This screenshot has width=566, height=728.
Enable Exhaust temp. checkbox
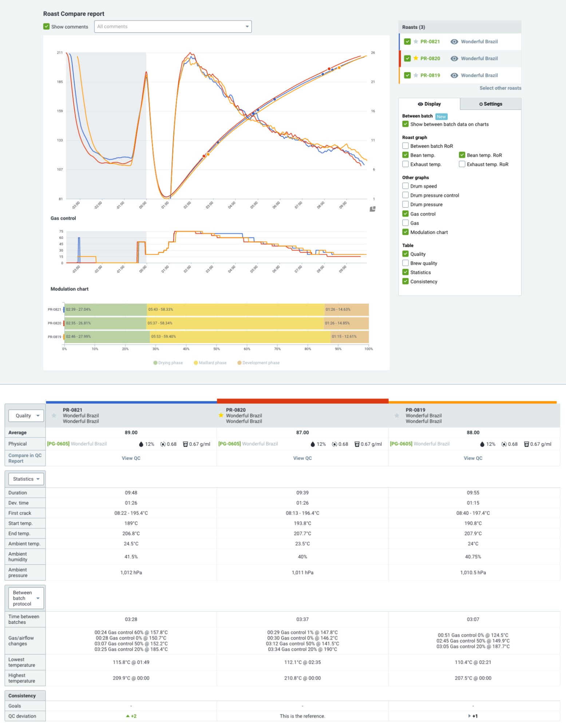[405, 164]
